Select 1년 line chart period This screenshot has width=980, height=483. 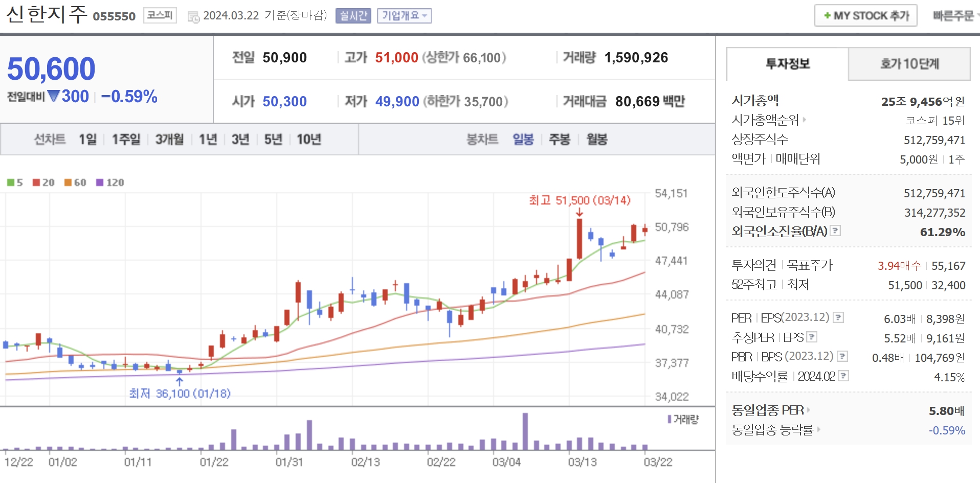coord(208,139)
